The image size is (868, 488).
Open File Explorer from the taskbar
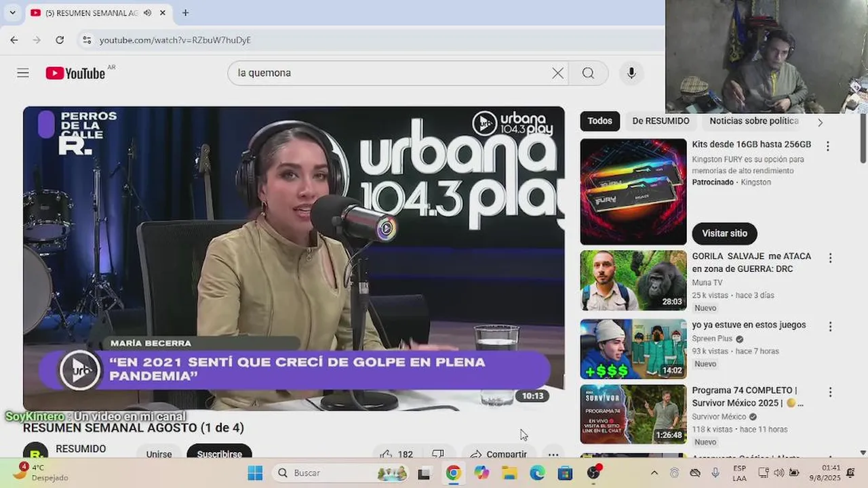click(x=509, y=473)
